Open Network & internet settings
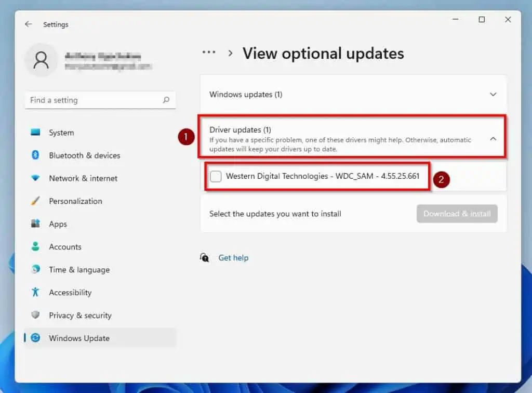Image resolution: width=532 pixels, height=393 pixels. 100,178
